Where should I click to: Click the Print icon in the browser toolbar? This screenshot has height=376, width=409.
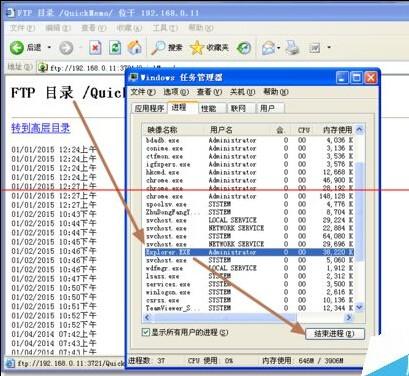tap(293, 48)
